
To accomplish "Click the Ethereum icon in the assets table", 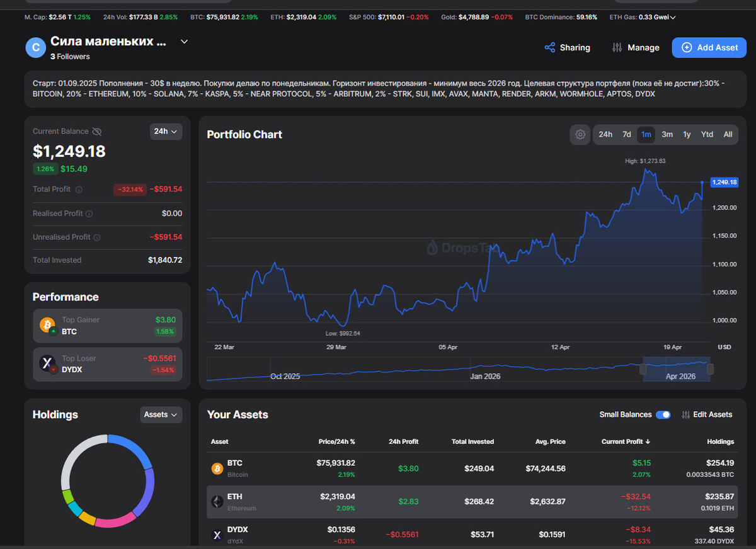I will point(217,502).
